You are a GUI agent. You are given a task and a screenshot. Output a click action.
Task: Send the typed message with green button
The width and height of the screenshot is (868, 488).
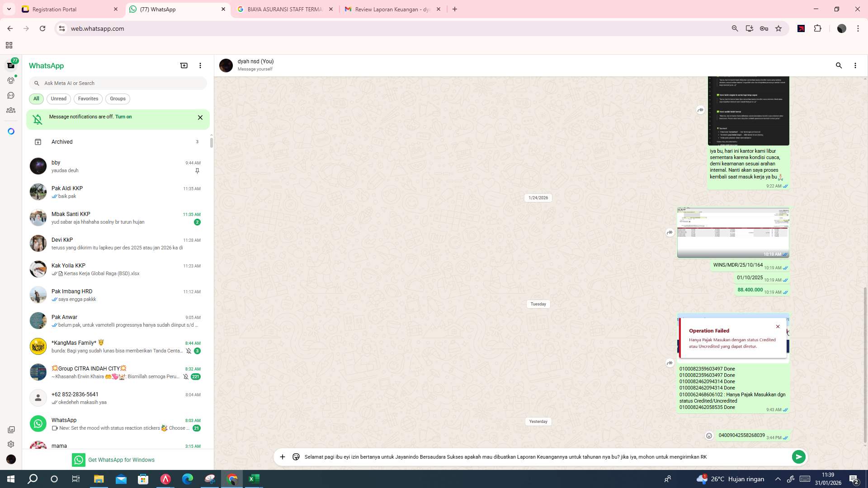point(799,457)
